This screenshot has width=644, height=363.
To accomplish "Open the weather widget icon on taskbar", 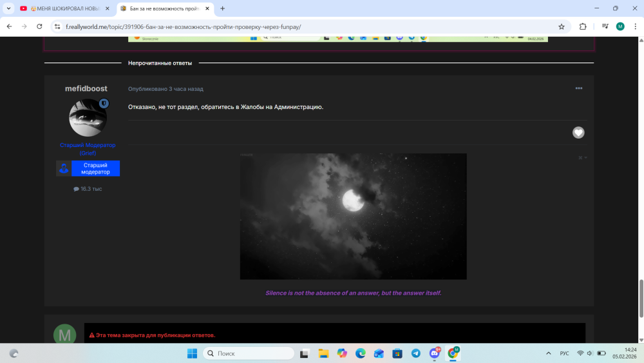I will pos(14,353).
